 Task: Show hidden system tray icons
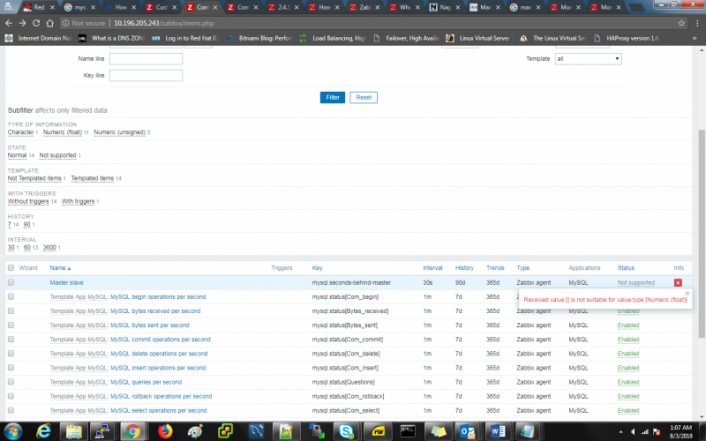pos(621,432)
